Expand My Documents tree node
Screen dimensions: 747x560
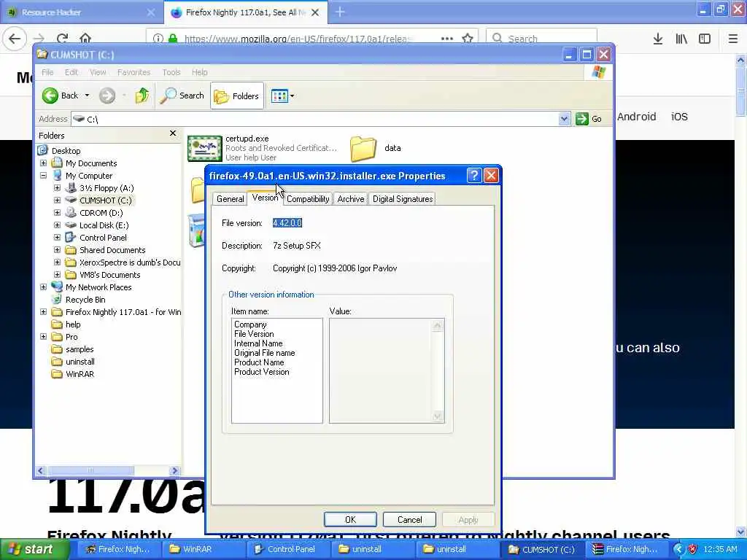pyautogui.click(x=43, y=163)
